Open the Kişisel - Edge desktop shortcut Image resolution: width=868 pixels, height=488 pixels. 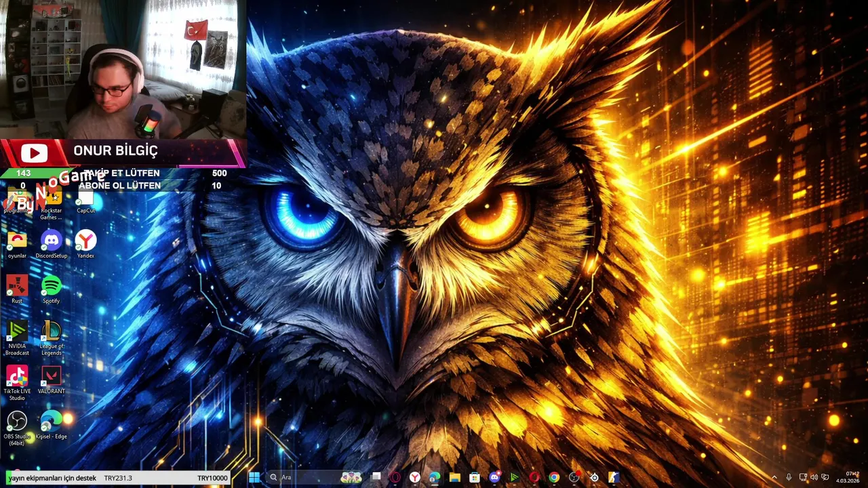[x=51, y=426]
